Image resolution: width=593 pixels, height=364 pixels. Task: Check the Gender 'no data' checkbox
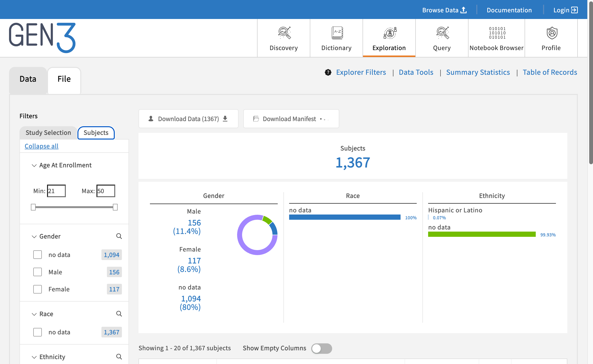tap(37, 255)
